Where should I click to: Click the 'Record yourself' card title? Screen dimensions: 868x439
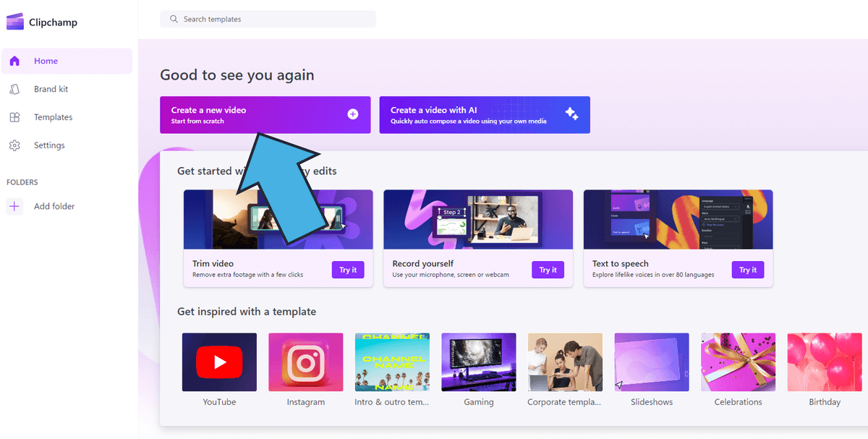click(x=423, y=264)
